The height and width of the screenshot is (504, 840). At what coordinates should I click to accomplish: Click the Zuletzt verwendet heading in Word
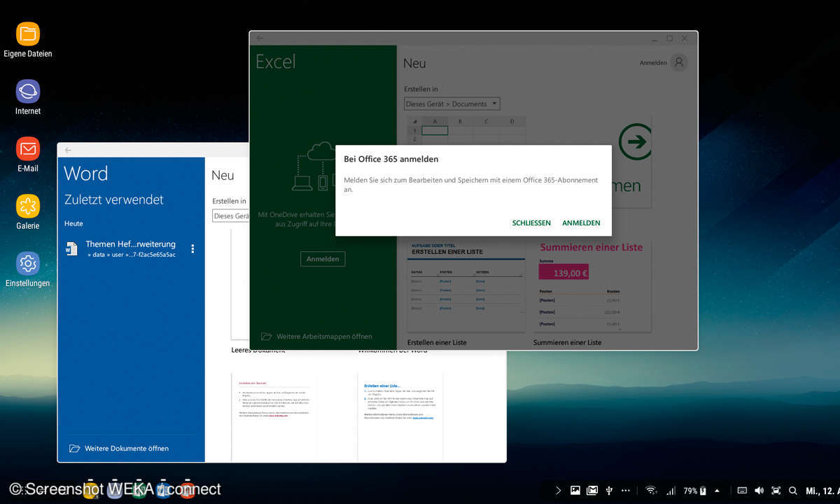click(x=114, y=199)
